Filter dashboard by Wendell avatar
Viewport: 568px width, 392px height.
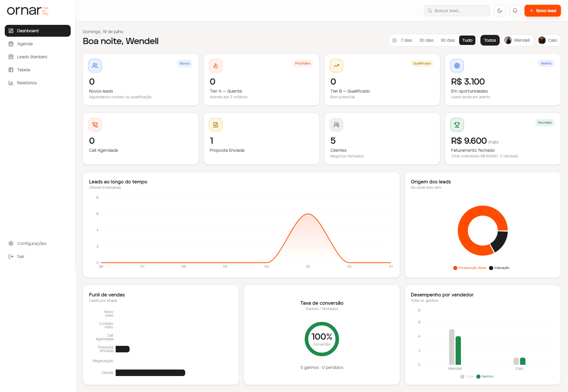[508, 40]
